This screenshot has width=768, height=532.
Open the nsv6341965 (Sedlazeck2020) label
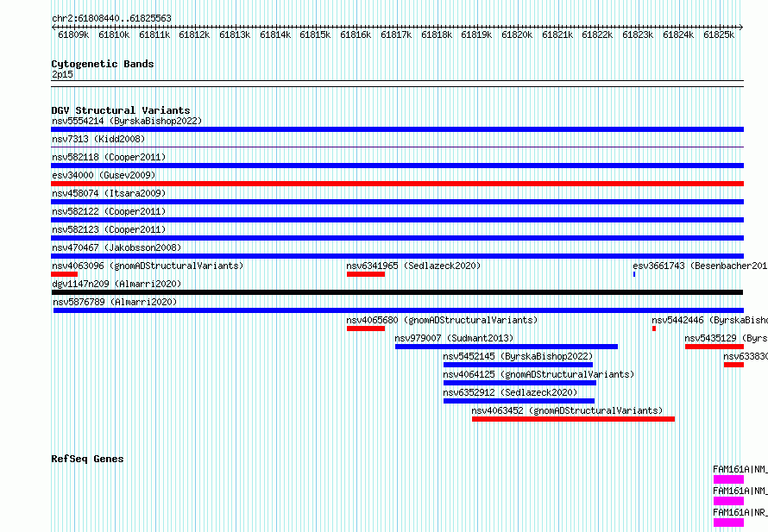[413, 266]
